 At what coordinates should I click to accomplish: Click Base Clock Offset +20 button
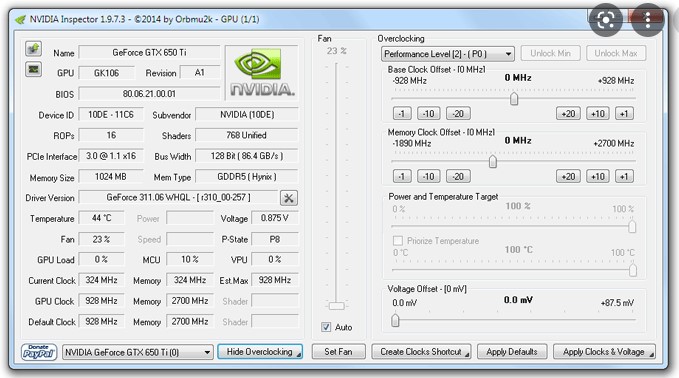point(568,113)
